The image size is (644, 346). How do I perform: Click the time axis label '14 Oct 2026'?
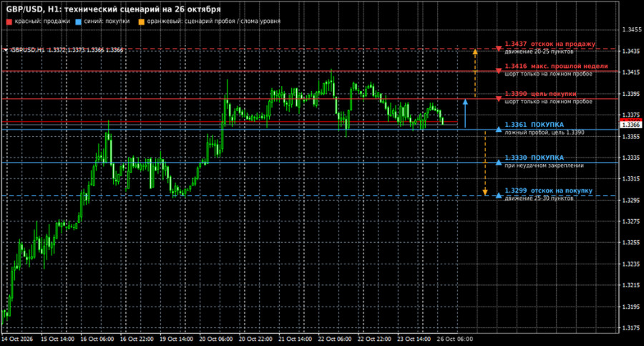[17, 339]
